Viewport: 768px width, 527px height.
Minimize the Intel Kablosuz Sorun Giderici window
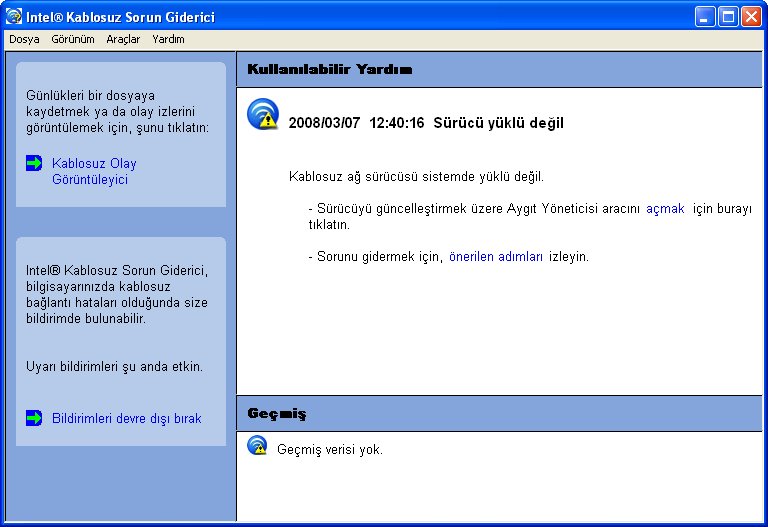tap(705, 17)
